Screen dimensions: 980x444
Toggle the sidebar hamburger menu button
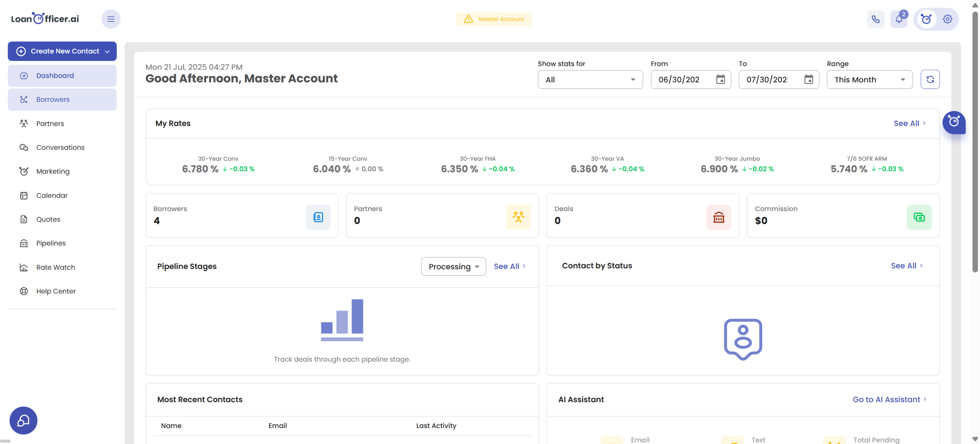click(x=111, y=19)
